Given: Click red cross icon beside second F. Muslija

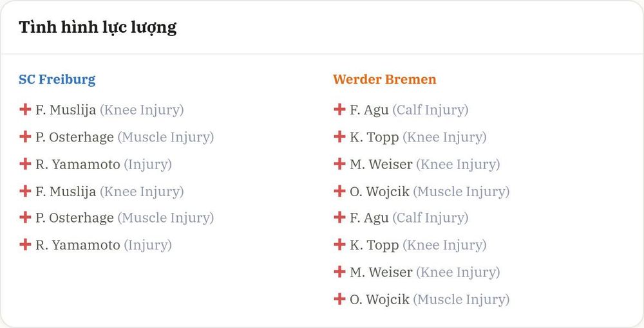Looking at the screenshot, I should 25,190.
